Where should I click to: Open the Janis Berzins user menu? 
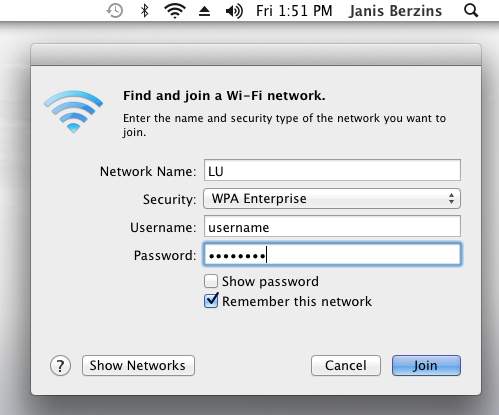(x=396, y=11)
